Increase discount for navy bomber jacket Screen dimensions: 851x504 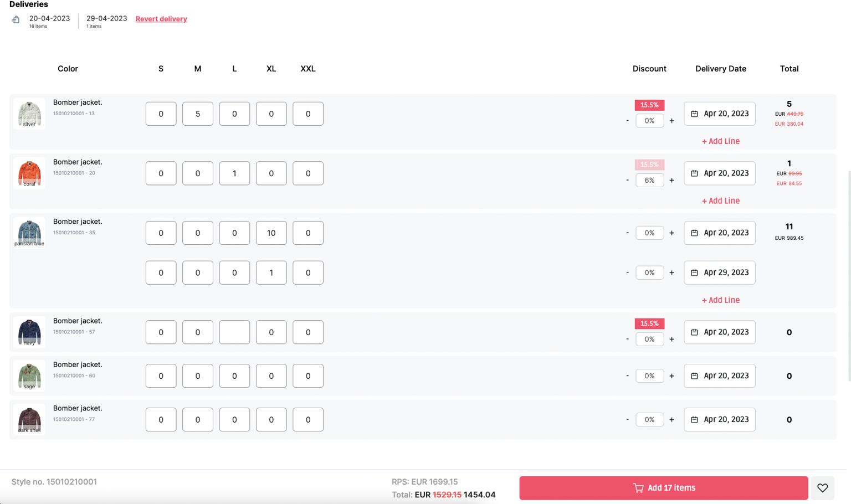pos(671,339)
